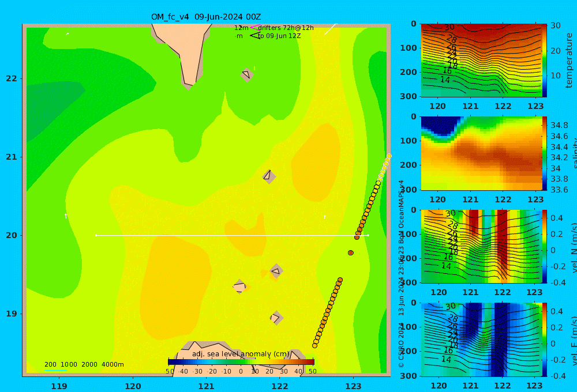Click the cyan depth contour legend line
This screenshot has width=577, height=392.
55,370
